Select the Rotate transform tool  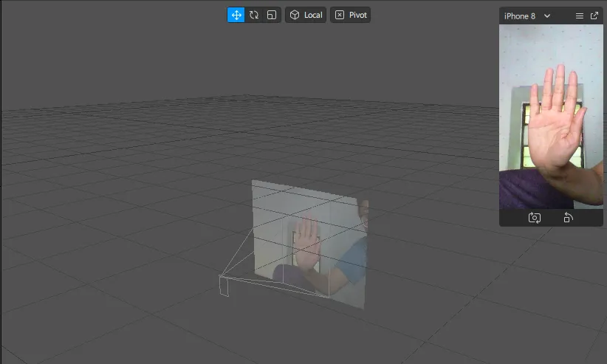click(254, 15)
